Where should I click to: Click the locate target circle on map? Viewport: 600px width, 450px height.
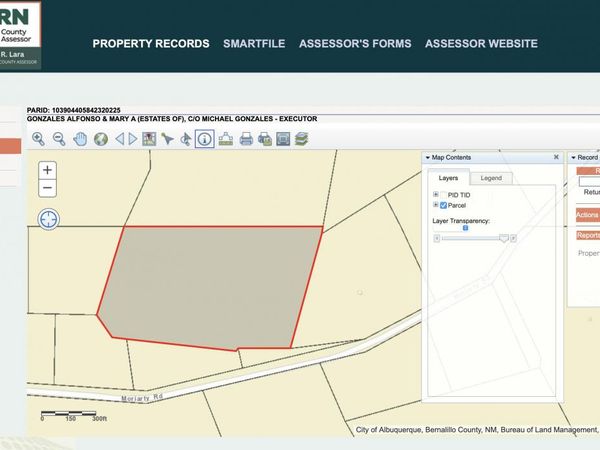48,219
